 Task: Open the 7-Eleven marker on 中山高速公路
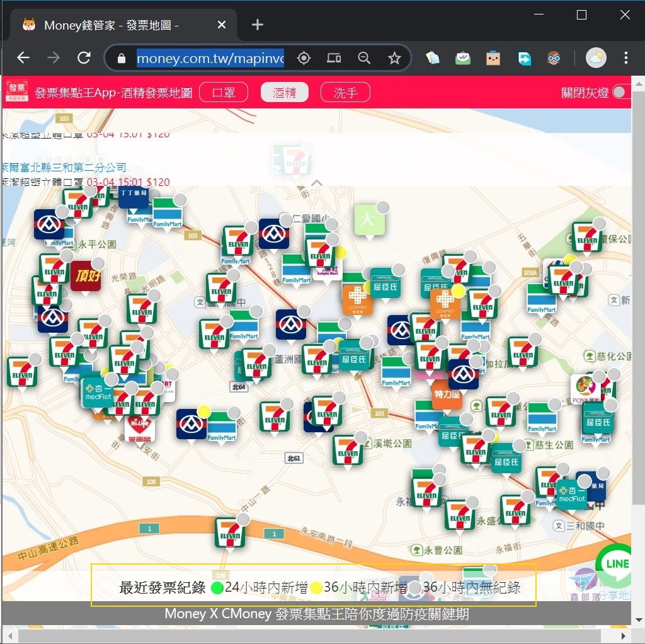coord(230,533)
